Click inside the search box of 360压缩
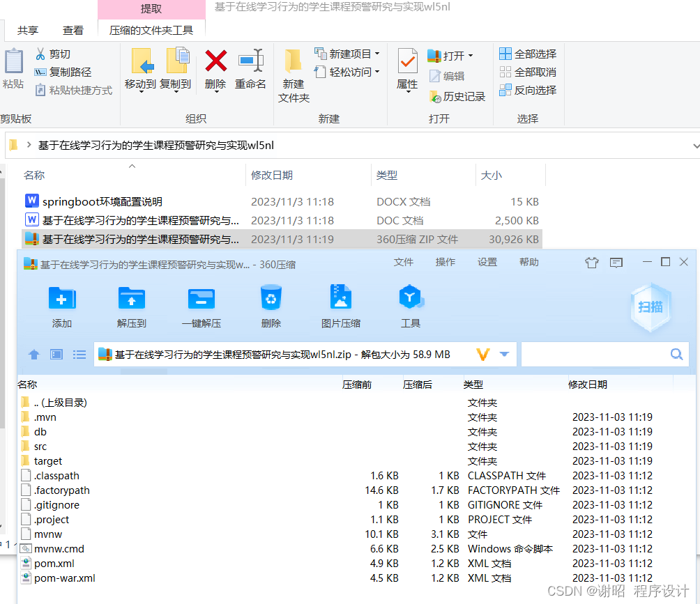The image size is (700, 604). point(600,354)
